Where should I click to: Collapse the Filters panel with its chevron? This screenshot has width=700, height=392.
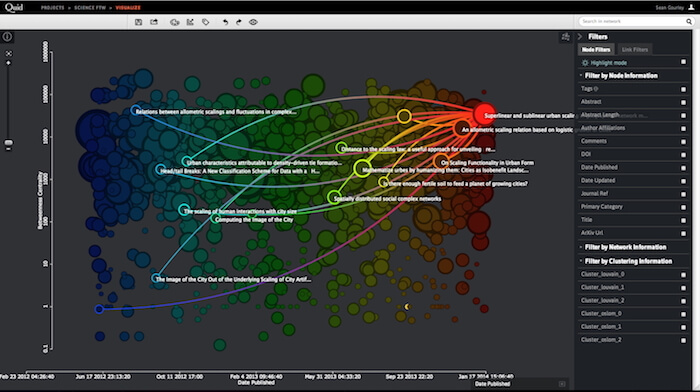click(x=580, y=37)
